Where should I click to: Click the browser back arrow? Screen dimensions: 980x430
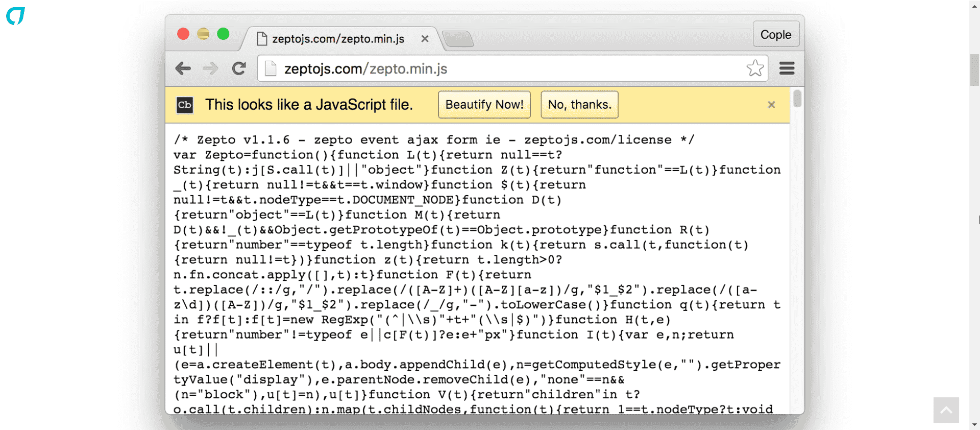tap(183, 68)
